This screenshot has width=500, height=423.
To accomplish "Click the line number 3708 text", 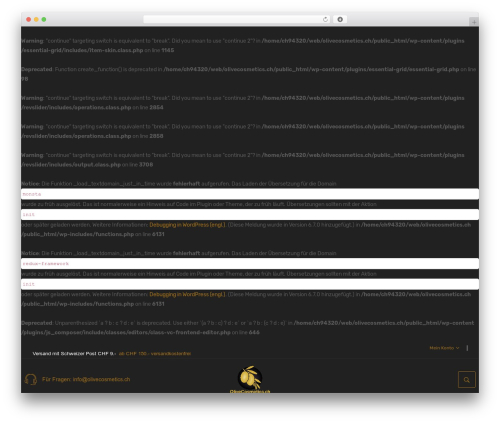I will (146, 165).
